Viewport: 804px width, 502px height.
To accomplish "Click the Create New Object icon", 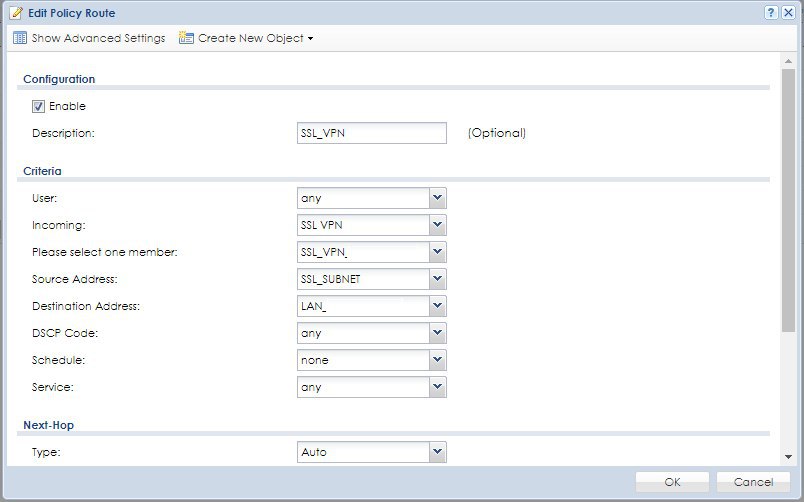I will [185, 38].
